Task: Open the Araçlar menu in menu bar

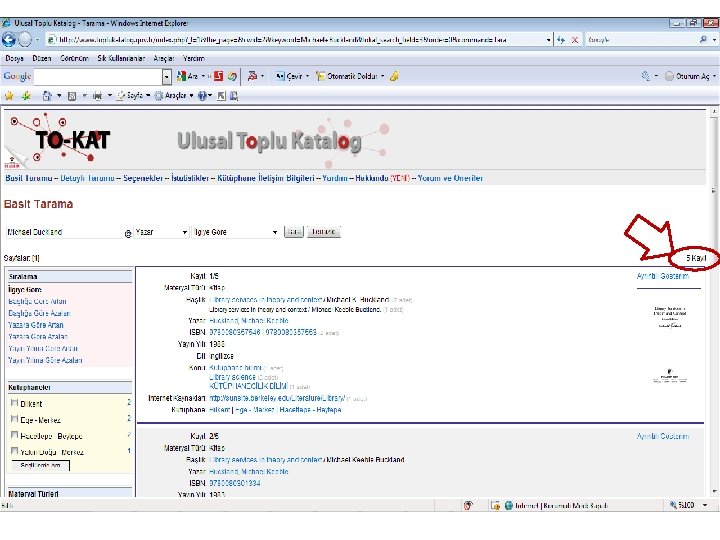Action: [x=164, y=58]
